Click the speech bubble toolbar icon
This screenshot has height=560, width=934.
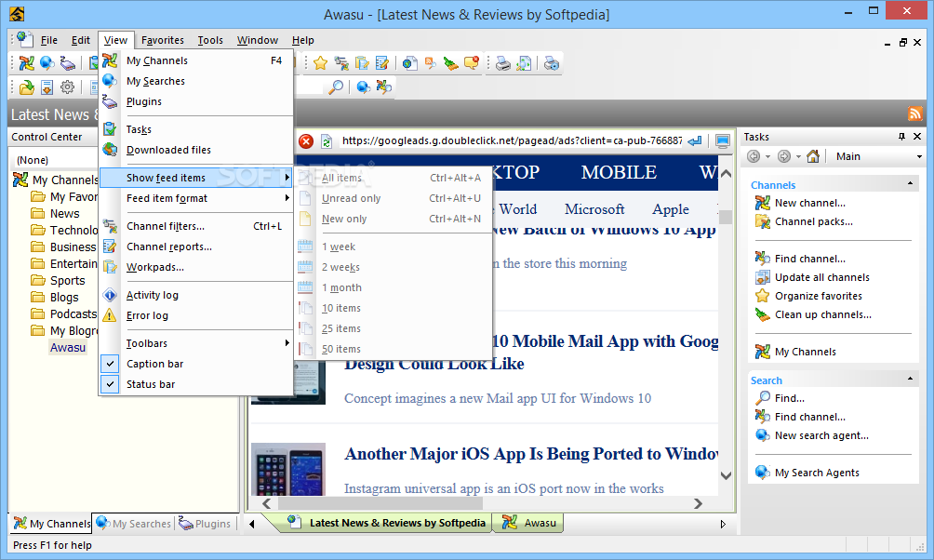click(472, 63)
